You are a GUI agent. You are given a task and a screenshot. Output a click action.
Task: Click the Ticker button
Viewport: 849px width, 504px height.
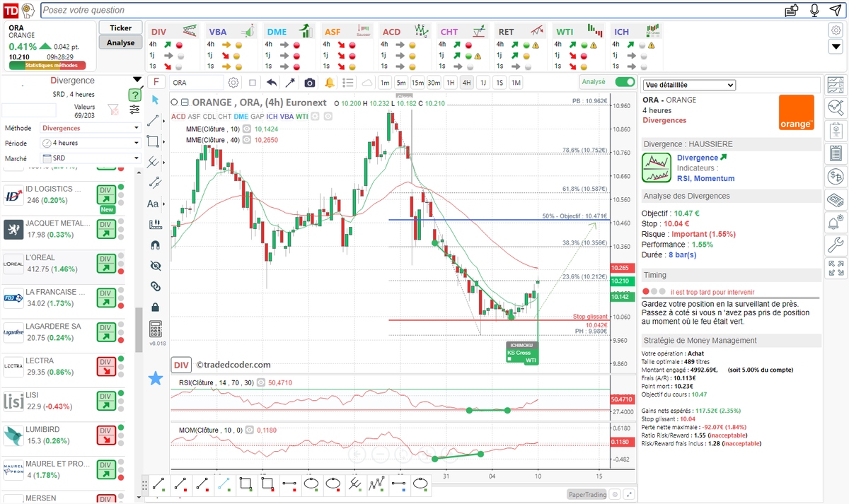(120, 28)
